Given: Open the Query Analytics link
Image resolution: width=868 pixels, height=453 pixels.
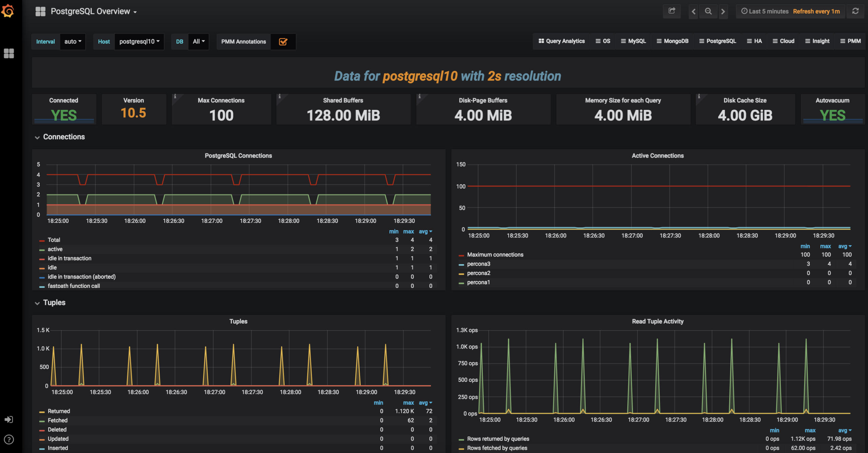Looking at the screenshot, I should (561, 41).
